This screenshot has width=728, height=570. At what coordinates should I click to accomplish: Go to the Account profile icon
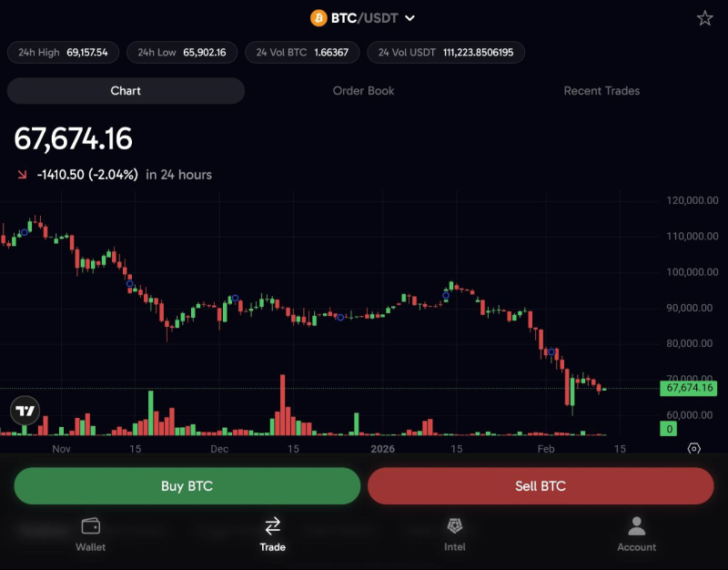tap(636, 525)
